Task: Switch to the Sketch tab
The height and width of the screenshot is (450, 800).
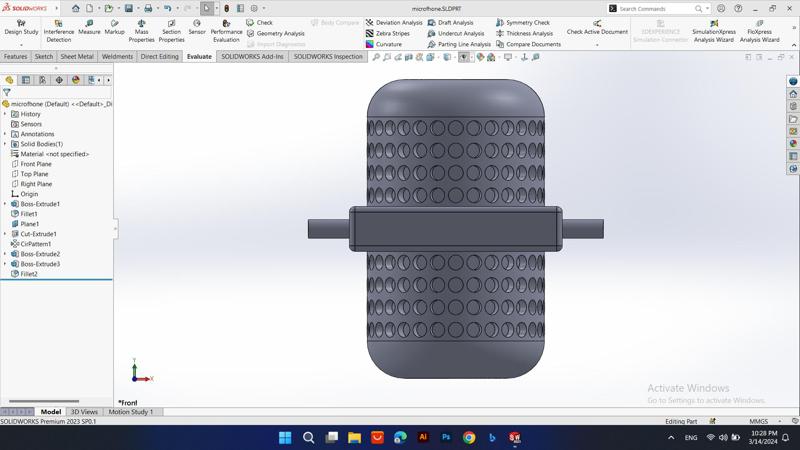Action: pyautogui.click(x=44, y=57)
